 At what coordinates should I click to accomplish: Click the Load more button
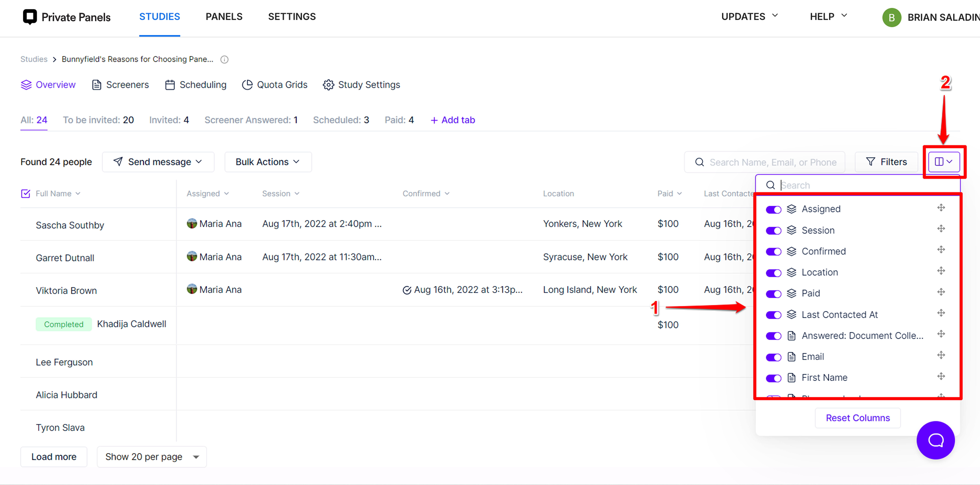click(x=54, y=457)
